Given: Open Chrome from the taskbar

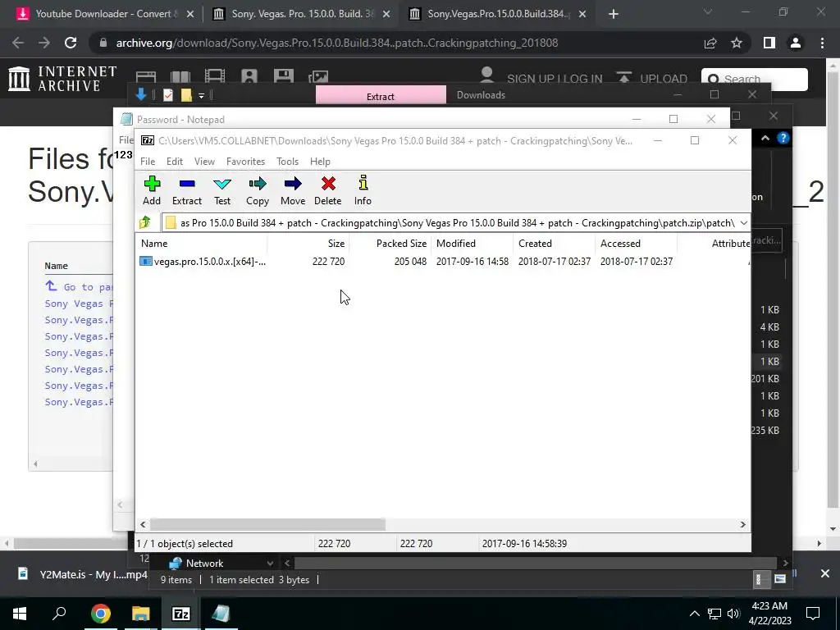Looking at the screenshot, I should [x=100, y=614].
